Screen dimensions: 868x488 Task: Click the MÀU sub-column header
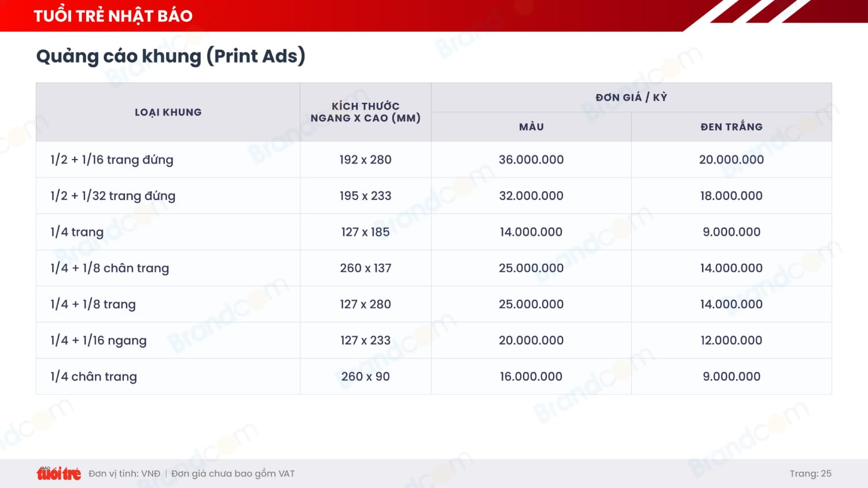531,127
